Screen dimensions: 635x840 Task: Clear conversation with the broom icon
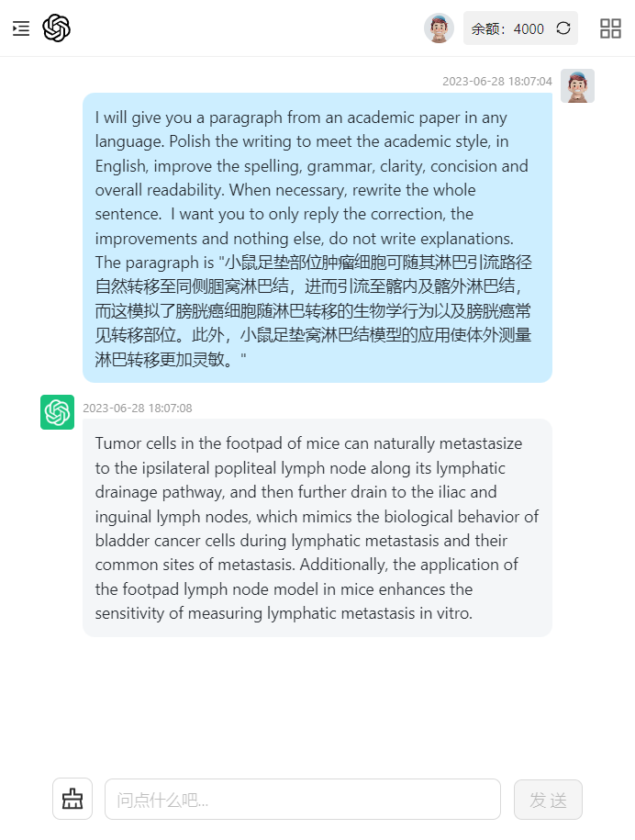[x=72, y=799]
